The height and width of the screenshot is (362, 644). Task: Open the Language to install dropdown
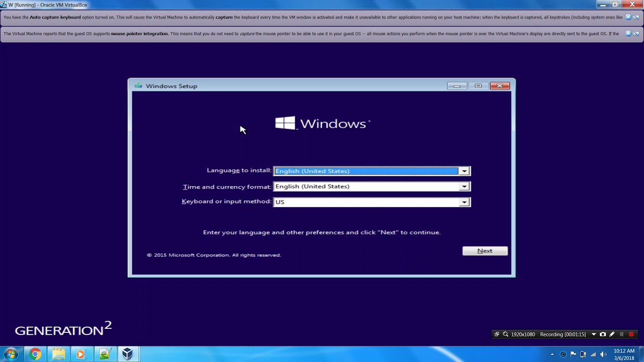(x=372, y=171)
